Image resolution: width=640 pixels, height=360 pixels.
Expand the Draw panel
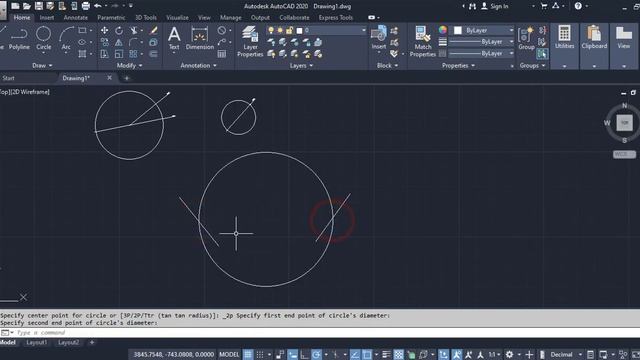coord(42,65)
